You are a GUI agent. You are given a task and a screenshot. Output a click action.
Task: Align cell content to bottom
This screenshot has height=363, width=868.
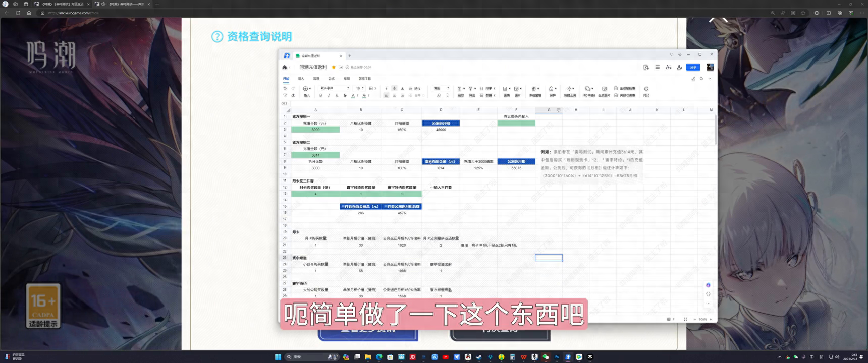coord(402,88)
